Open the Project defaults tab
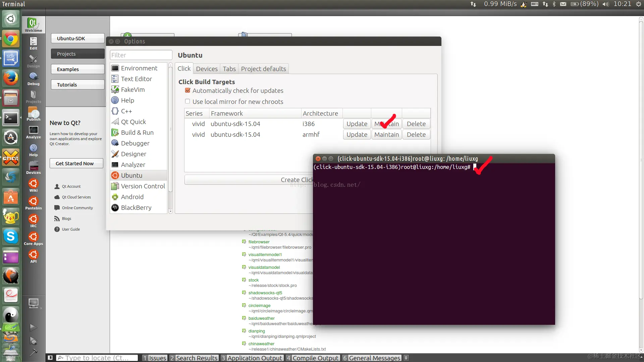This screenshot has height=362, width=644. click(263, 69)
